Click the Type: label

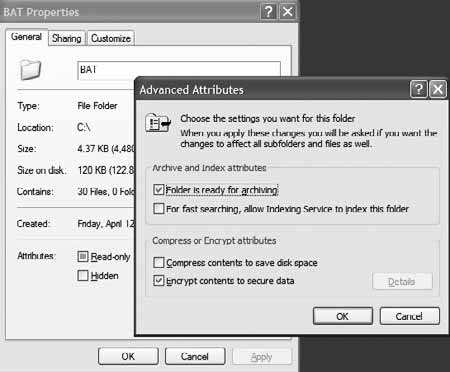point(28,106)
